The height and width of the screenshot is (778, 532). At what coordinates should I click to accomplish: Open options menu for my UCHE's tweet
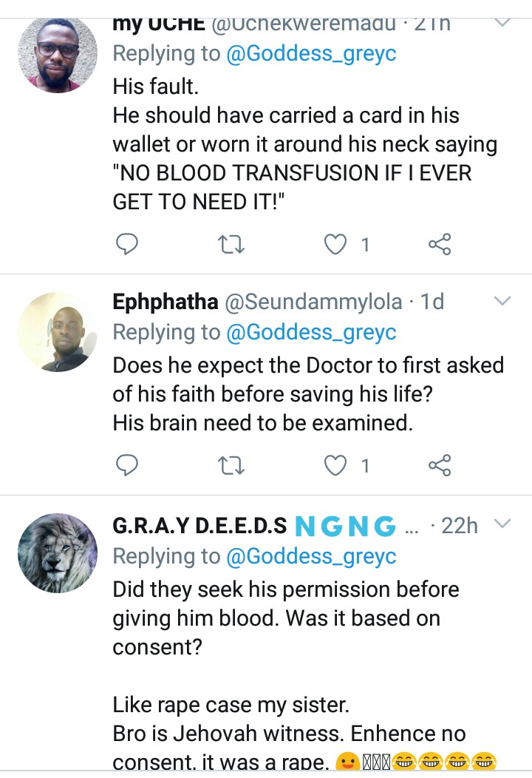pyautogui.click(x=502, y=23)
